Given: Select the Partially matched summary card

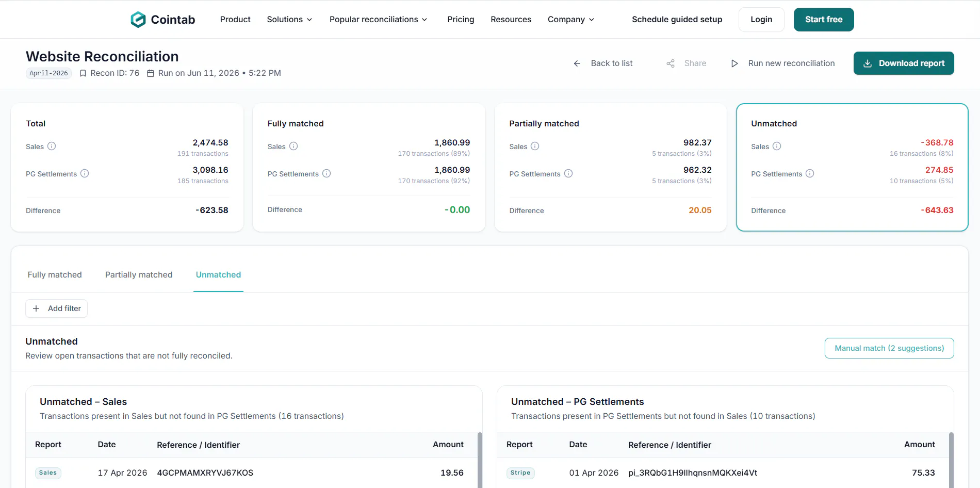Looking at the screenshot, I should [611, 168].
